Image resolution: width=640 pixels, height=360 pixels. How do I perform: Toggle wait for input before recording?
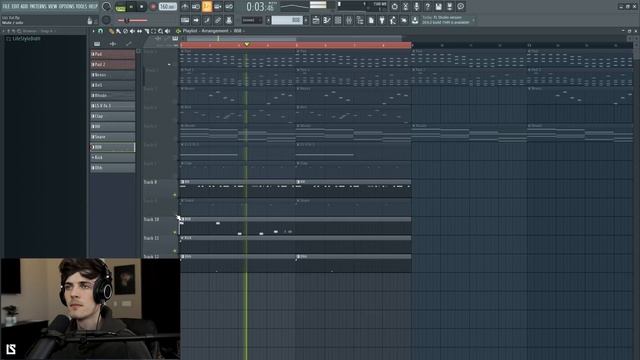tap(196, 7)
